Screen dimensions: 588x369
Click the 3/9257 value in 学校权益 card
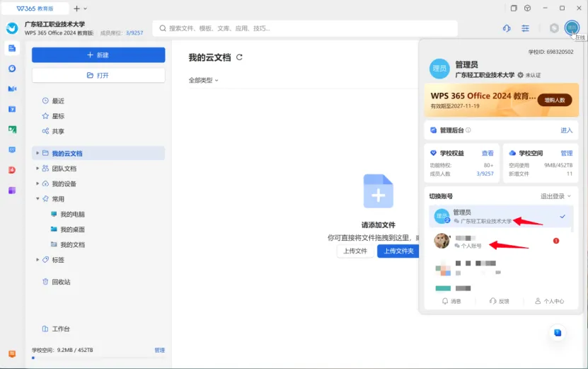click(x=485, y=174)
